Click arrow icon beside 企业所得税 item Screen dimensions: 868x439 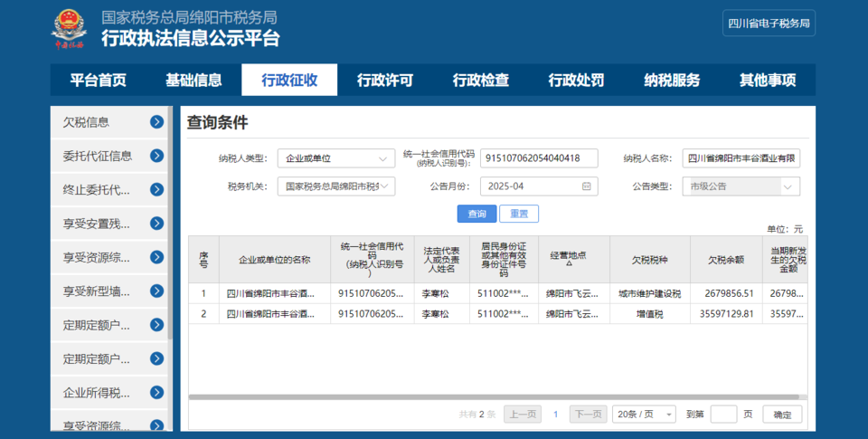pyautogui.click(x=157, y=392)
